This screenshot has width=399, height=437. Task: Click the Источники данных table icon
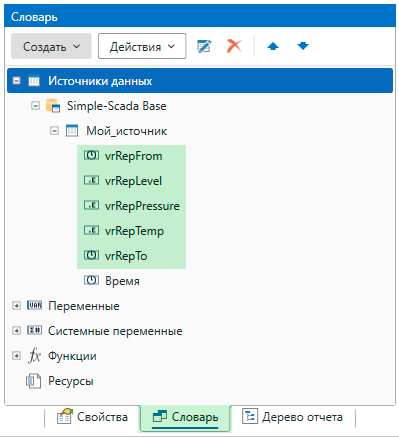pos(34,81)
